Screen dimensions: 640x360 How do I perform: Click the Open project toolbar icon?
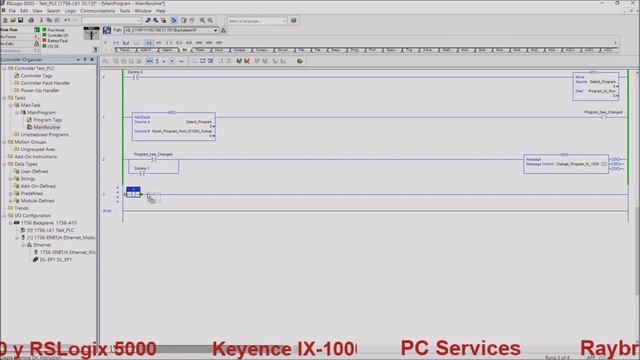(x=13, y=20)
